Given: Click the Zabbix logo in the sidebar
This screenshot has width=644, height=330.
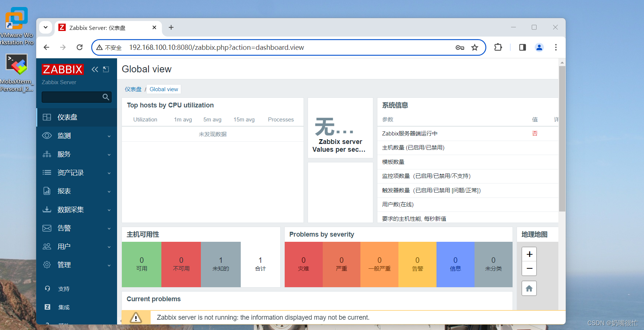Looking at the screenshot, I should pyautogui.click(x=63, y=69).
